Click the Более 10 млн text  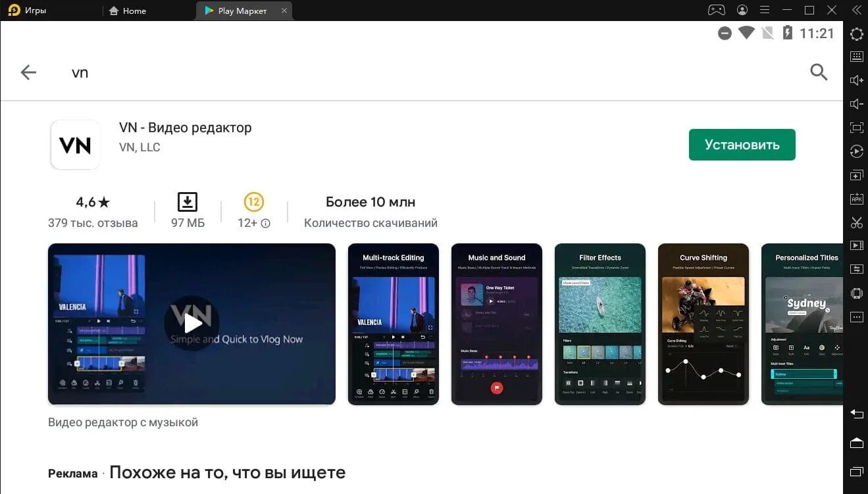(370, 202)
